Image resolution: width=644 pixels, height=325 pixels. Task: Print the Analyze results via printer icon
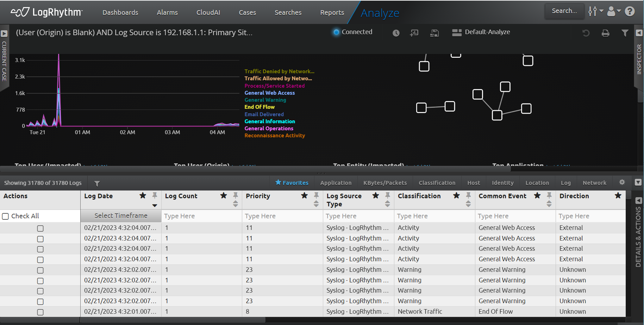606,33
